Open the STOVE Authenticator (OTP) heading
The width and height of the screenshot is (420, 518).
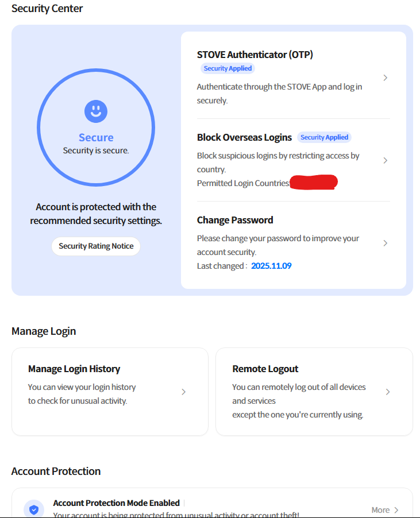click(x=255, y=55)
